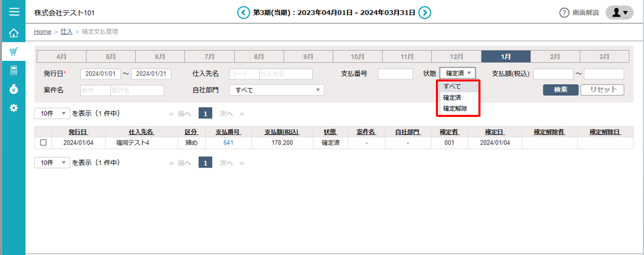
Task: Go to previous fiscal period arrow
Action: click(244, 12)
